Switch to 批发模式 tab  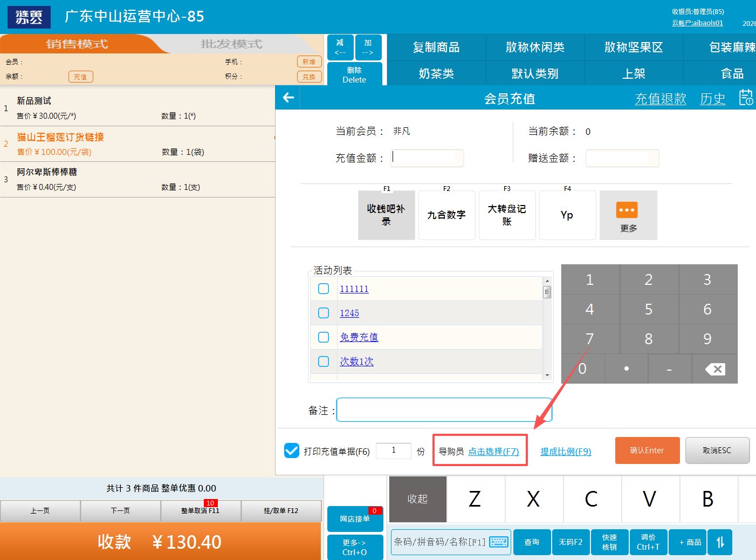coord(231,44)
